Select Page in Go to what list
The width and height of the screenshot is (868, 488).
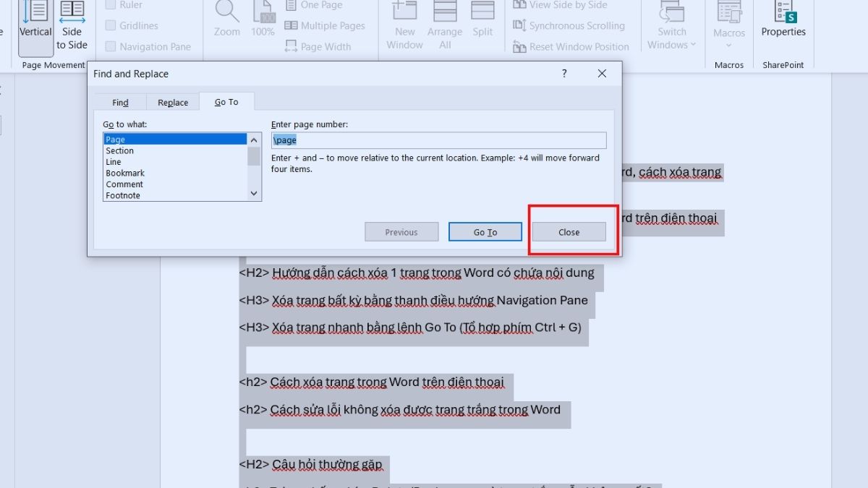click(176, 140)
